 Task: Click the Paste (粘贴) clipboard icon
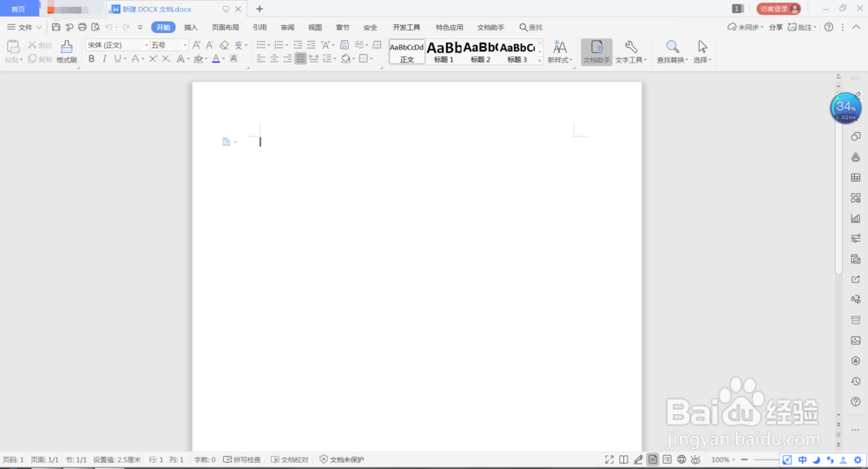[x=13, y=48]
